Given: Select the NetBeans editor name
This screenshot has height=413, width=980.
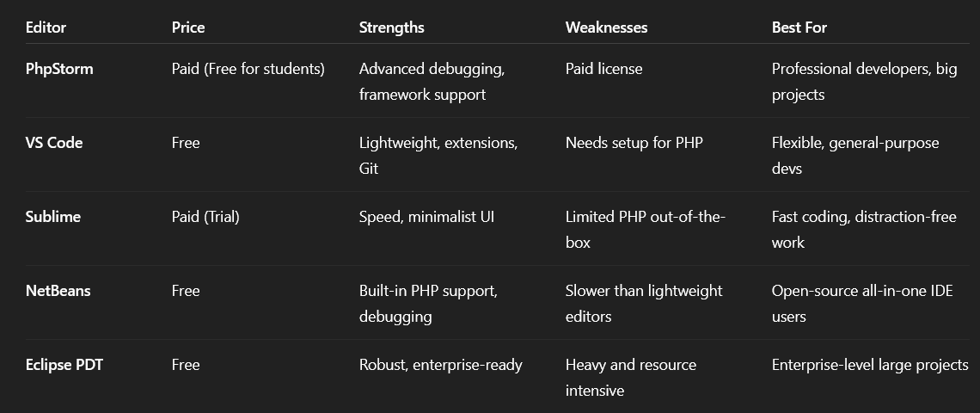Looking at the screenshot, I should point(58,291).
